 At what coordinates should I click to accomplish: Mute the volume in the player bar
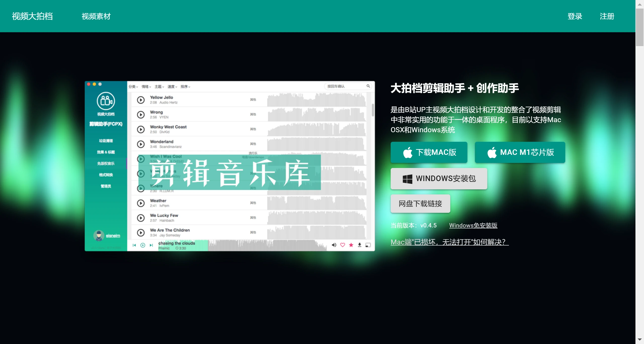coord(334,245)
